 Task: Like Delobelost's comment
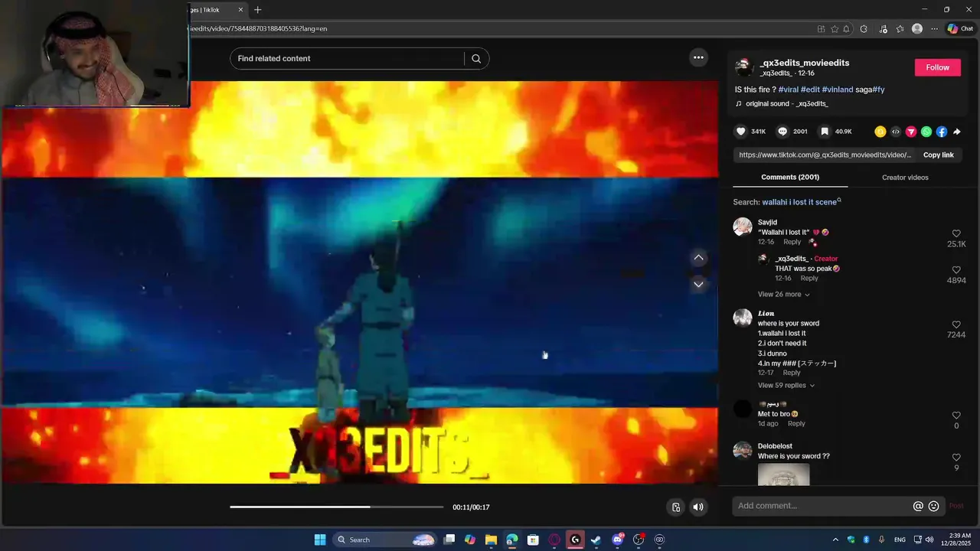point(956,458)
